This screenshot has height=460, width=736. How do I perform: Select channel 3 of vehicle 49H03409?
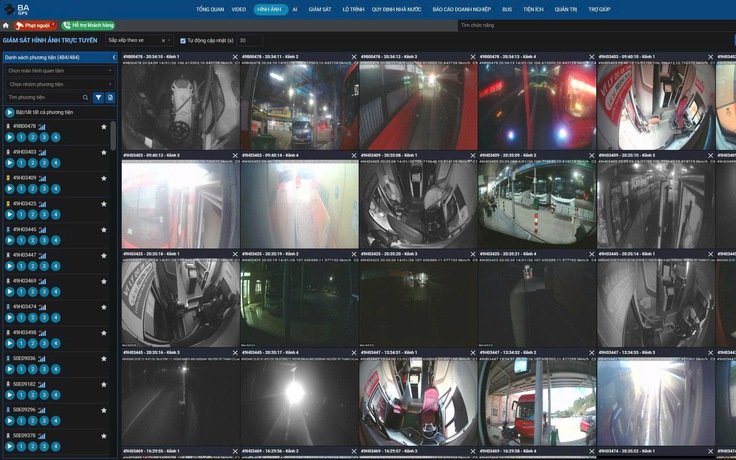44,188
